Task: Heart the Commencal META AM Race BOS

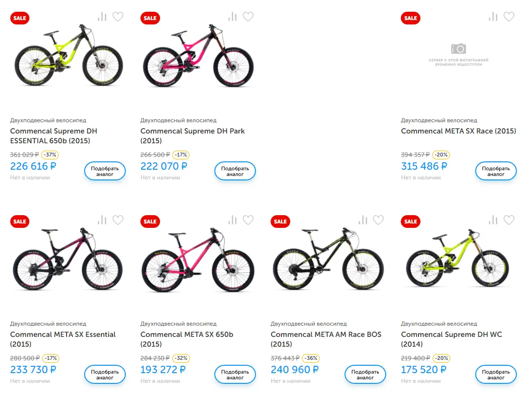Action: pos(378,221)
